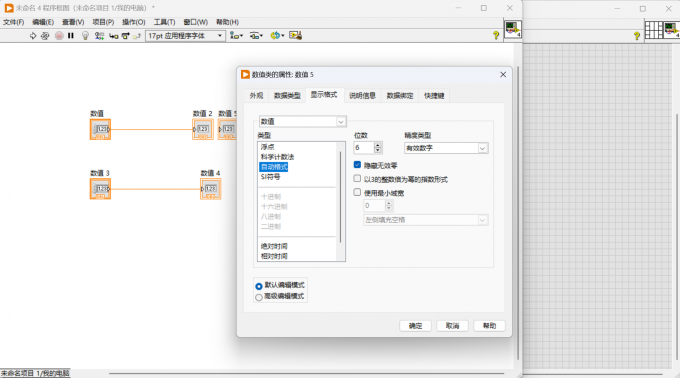680x378 pixels.
Task: Open the 数值 dropdown above the type list
Action: (302, 122)
